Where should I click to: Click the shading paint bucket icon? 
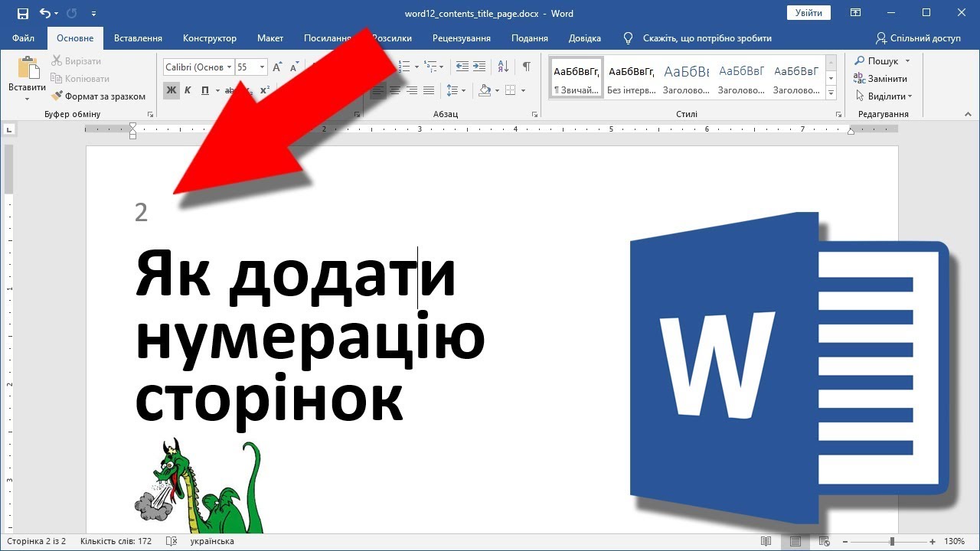point(484,90)
